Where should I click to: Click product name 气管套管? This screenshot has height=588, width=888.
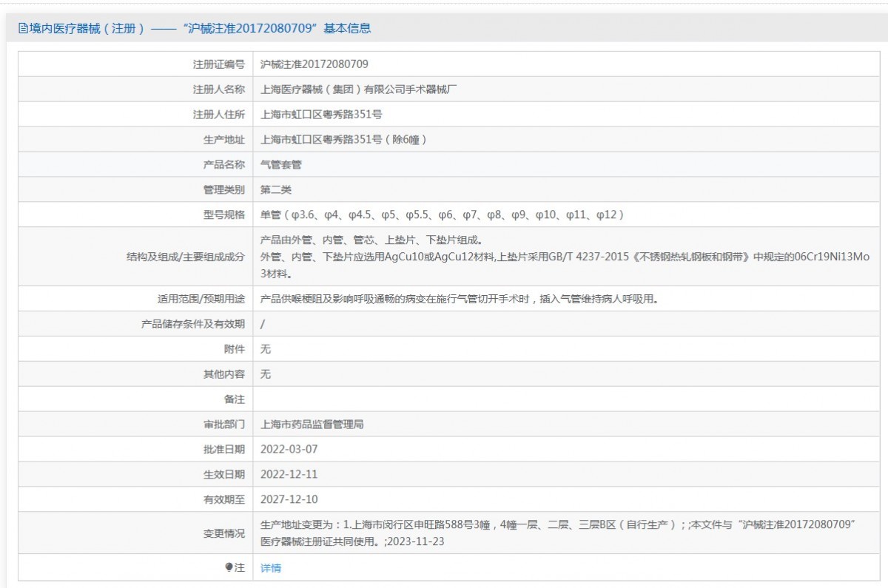tap(281, 164)
